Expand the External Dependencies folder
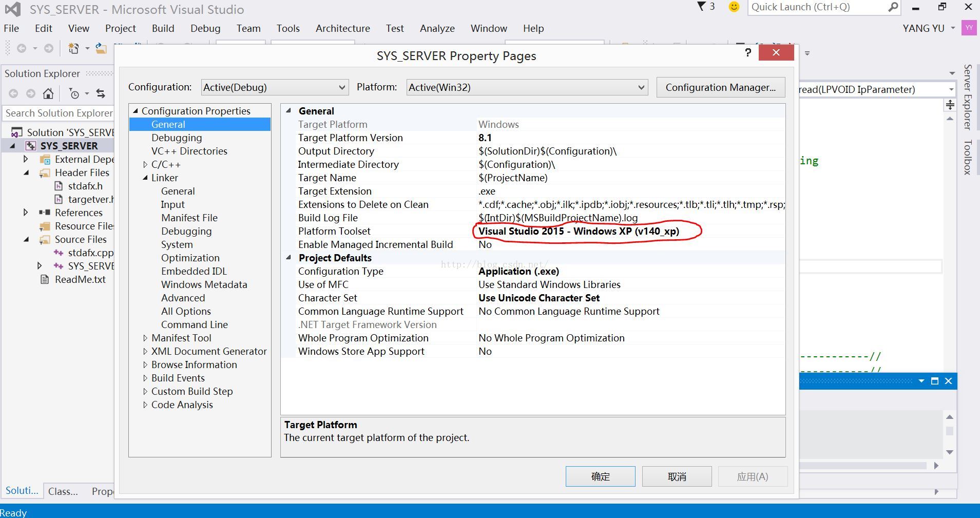980x518 pixels. [26, 159]
